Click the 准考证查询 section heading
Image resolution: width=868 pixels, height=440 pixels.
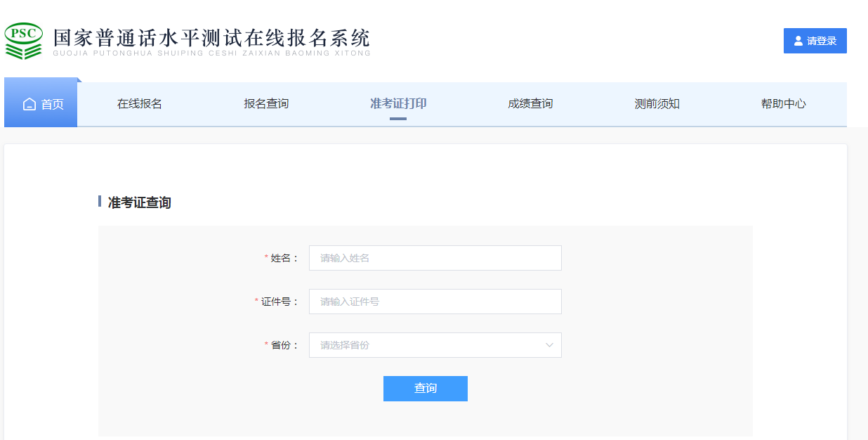pyautogui.click(x=139, y=202)
